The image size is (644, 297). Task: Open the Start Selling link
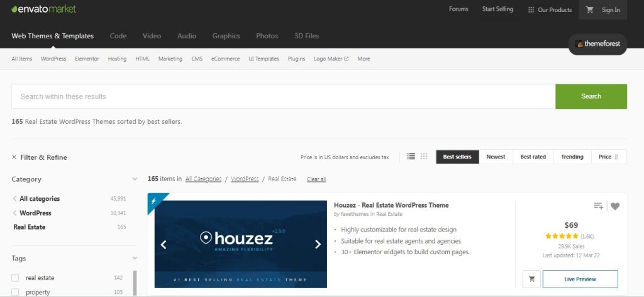click(497, 9)
